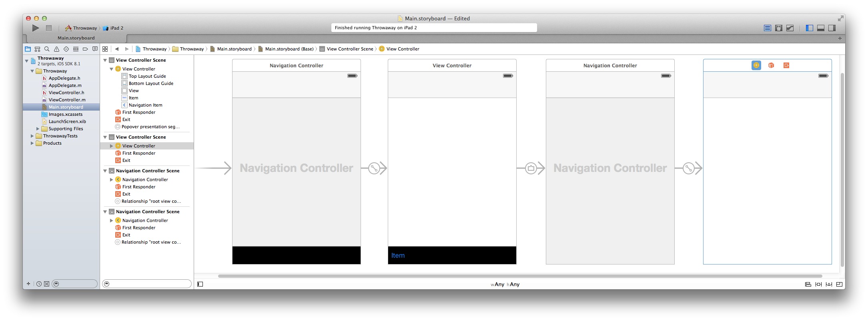Select the First Responder cube icon on canvas
Image resolution: width=868 pixels, height=321 pixels.
771,65
